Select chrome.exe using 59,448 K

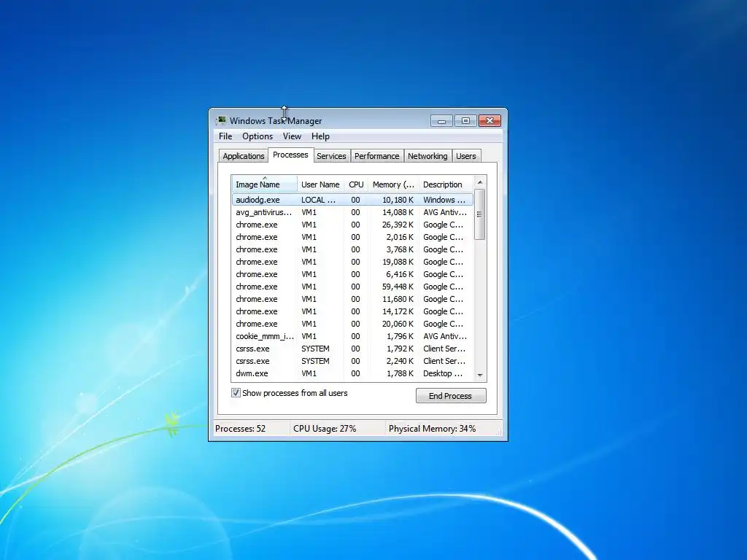coord(352,287)
